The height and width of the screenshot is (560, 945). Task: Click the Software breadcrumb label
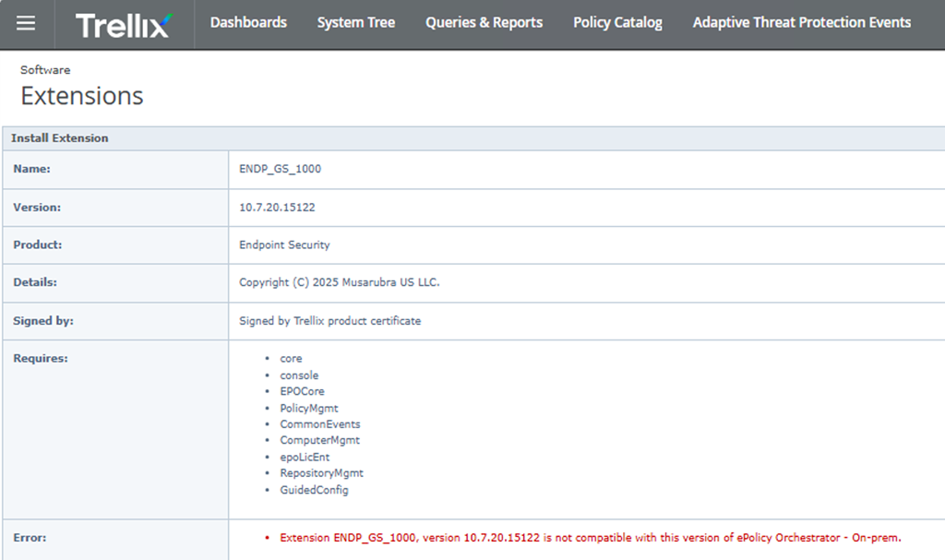click(45, 70)
